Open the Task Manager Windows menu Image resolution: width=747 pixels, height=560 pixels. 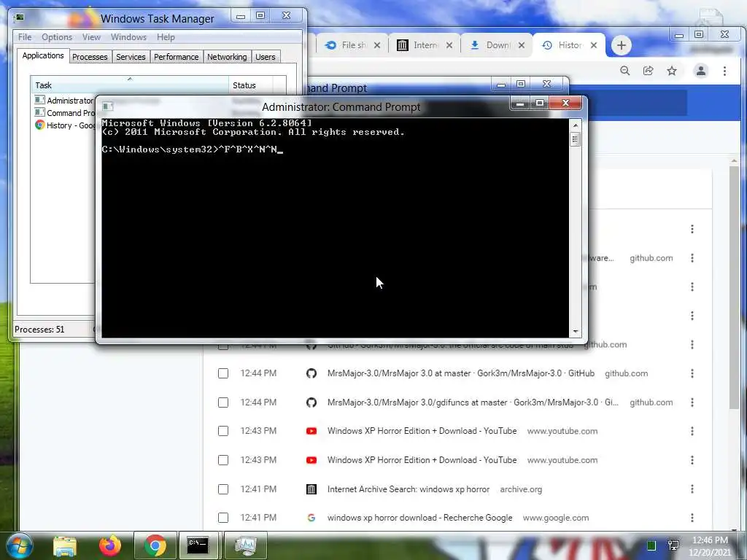(x=128, y=36)
